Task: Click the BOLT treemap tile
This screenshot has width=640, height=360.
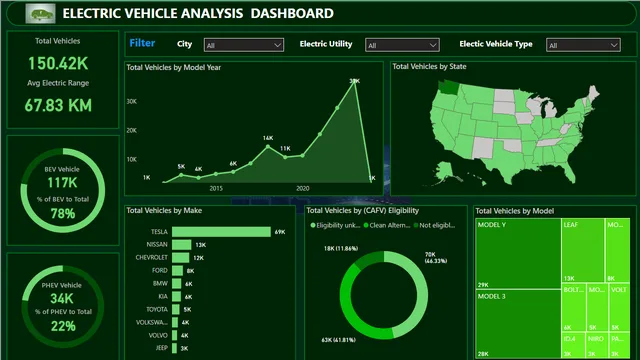Action: [573, 308]
